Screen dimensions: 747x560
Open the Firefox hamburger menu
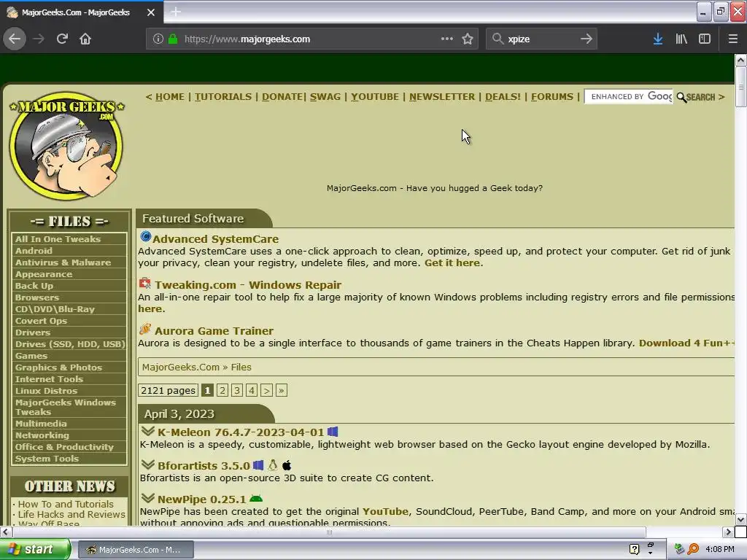click(732, 39)
